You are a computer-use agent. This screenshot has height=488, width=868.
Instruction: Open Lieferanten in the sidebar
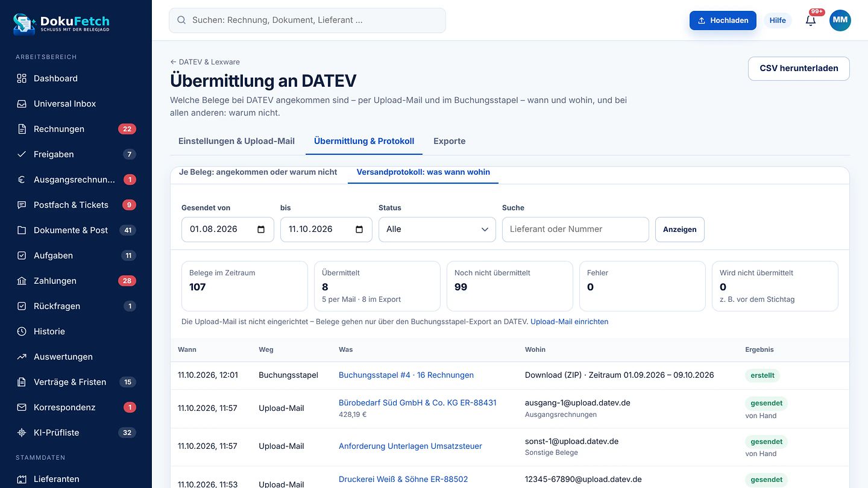76,479
